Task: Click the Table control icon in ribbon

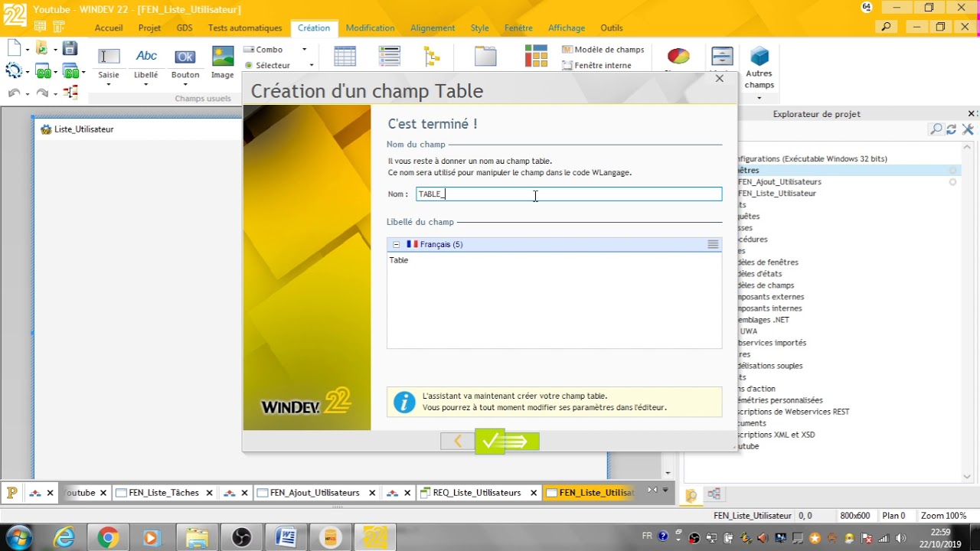Action: 345,57
